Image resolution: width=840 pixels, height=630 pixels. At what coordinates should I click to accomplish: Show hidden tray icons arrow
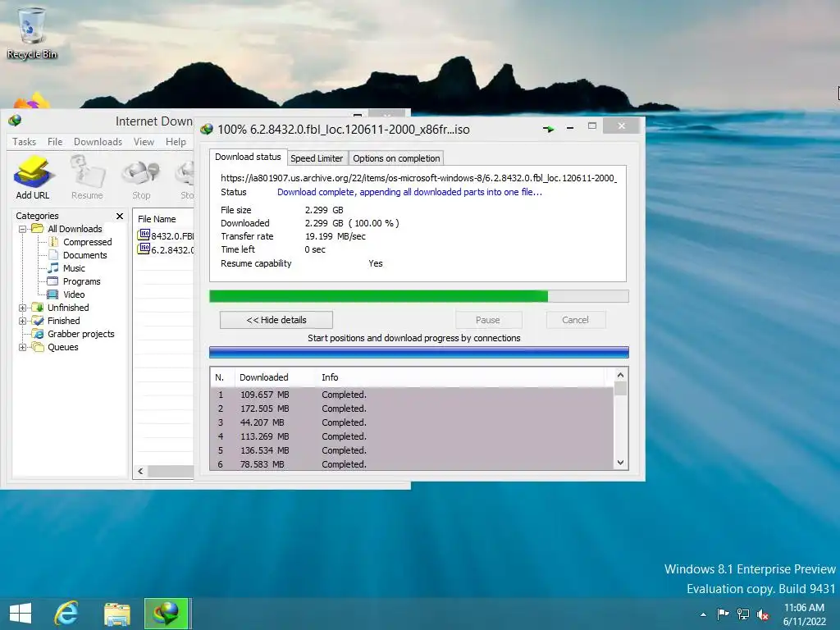click(703, 614)
